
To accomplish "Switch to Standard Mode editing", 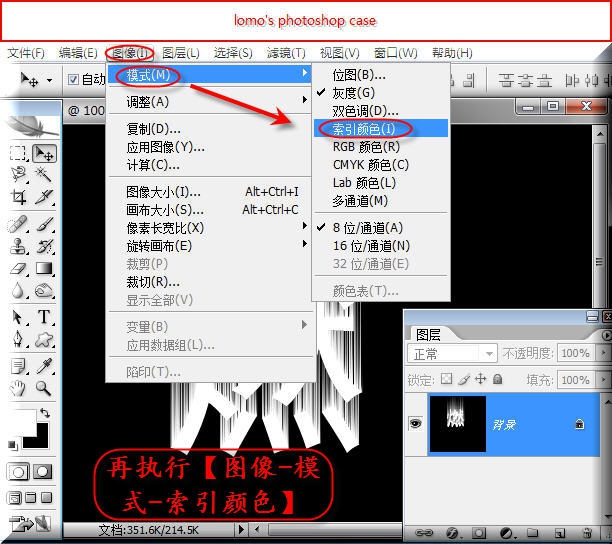I will 18,472.
